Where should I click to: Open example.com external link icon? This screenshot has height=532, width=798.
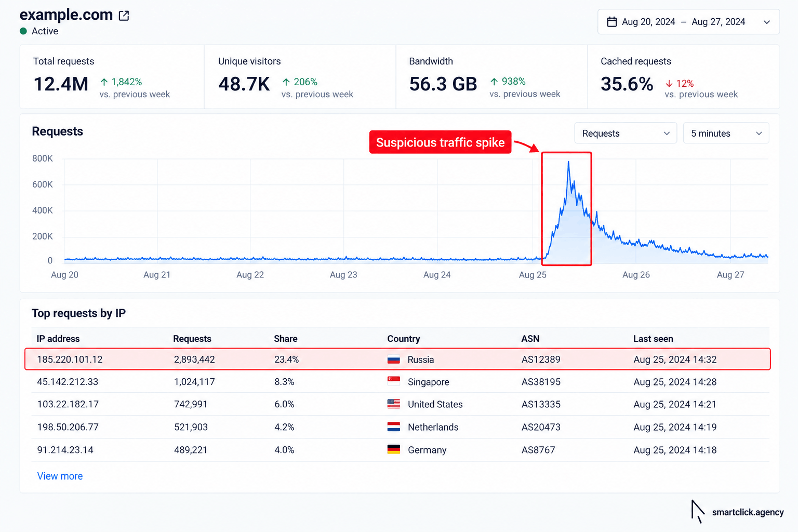click(124, 16)
